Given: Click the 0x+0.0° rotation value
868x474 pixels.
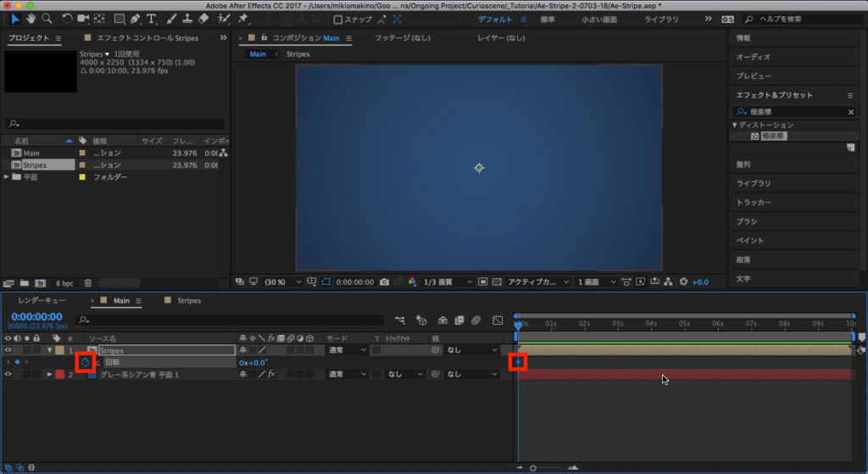Looking at the screenshot, I should [x=253, y=362].
